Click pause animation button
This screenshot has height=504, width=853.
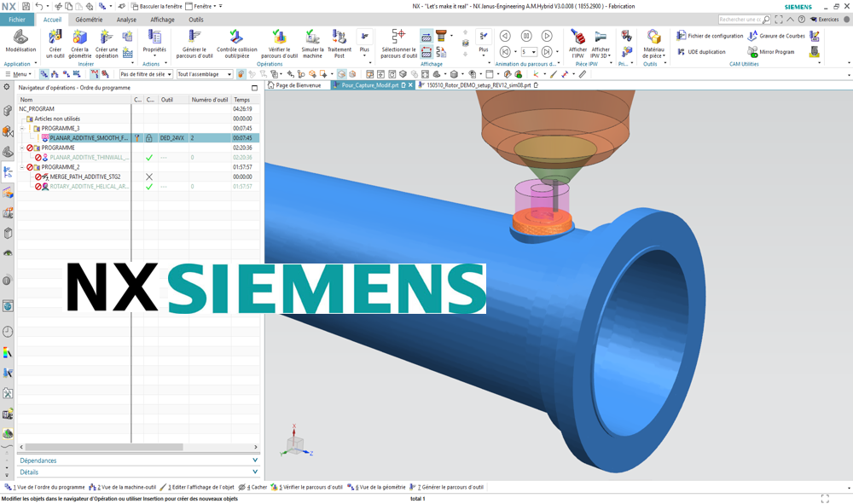click(x=526, y=36)
